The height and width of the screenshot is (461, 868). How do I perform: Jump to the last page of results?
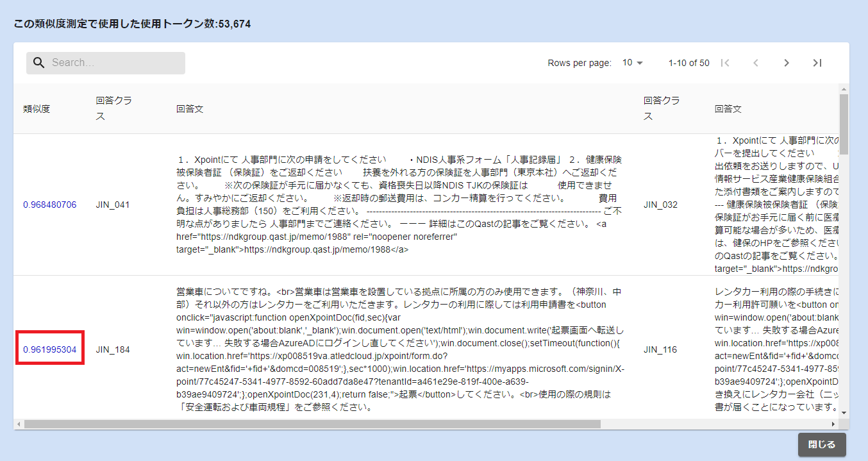coord(817,63)
